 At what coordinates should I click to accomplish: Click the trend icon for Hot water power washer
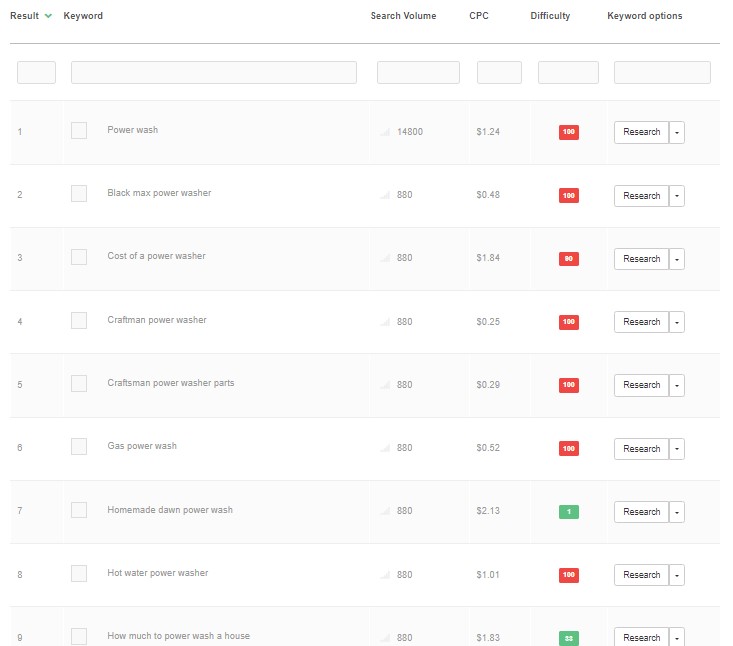386,575
